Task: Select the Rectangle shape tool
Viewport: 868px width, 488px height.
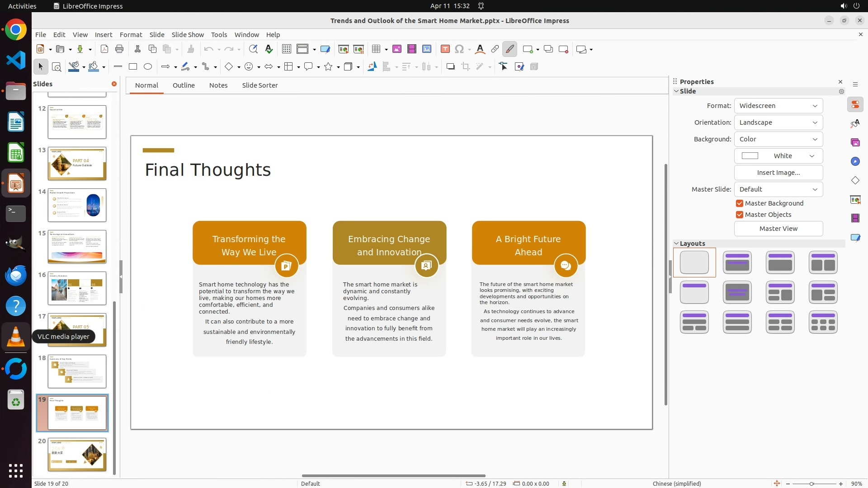Action: pos(133,67)
